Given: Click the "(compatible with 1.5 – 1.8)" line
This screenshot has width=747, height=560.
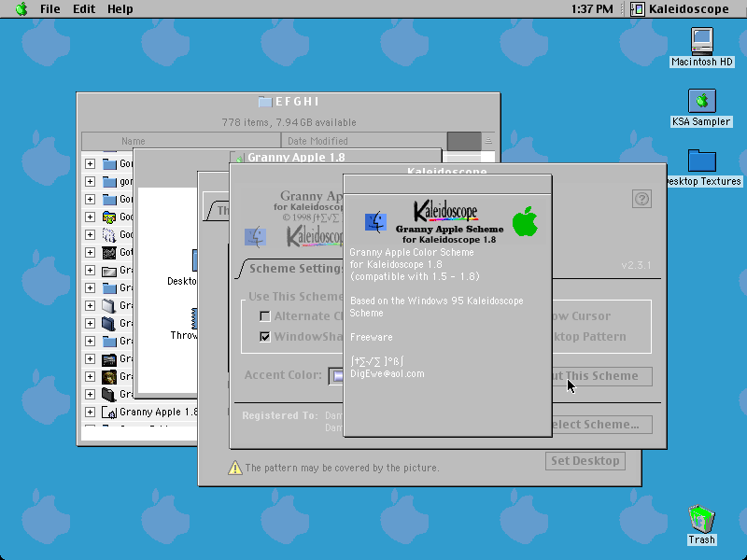Looking at the screenshot, I should tap(415, 276).
